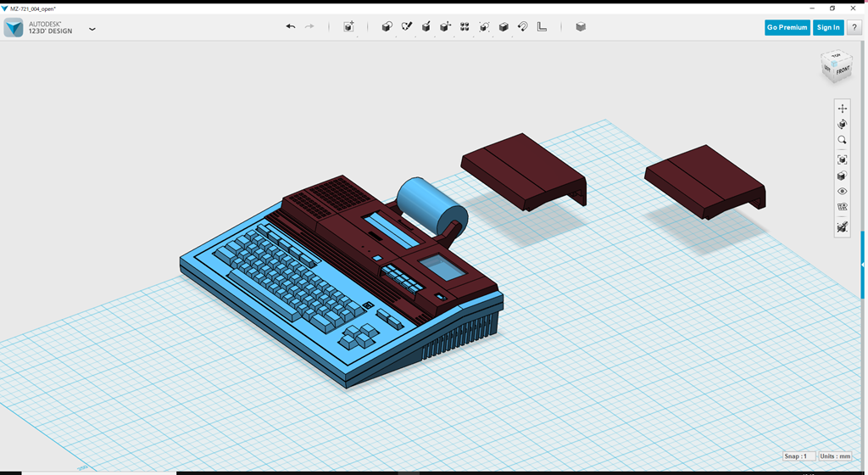Activate the Orbit navigation tool

(842, 125)
